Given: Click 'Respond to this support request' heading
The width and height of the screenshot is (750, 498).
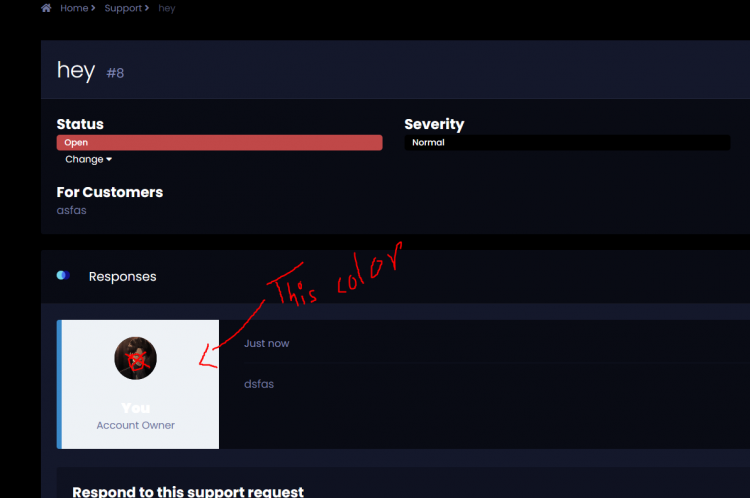Looking at the screenshot, I should pyautogui.click(x=188, y=492).
